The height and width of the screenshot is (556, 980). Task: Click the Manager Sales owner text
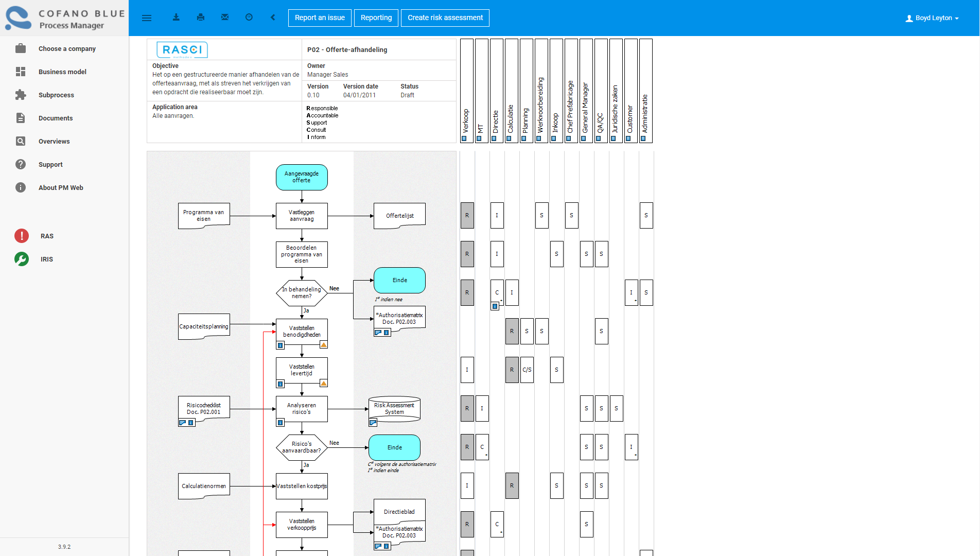[327, 75]
